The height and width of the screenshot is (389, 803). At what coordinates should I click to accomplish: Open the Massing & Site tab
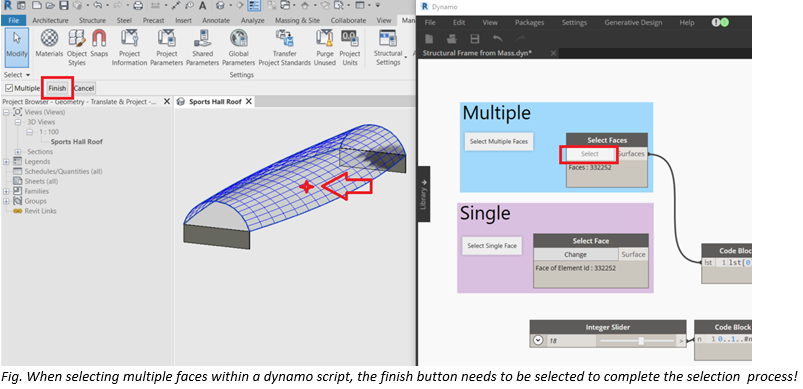[297, 20]
